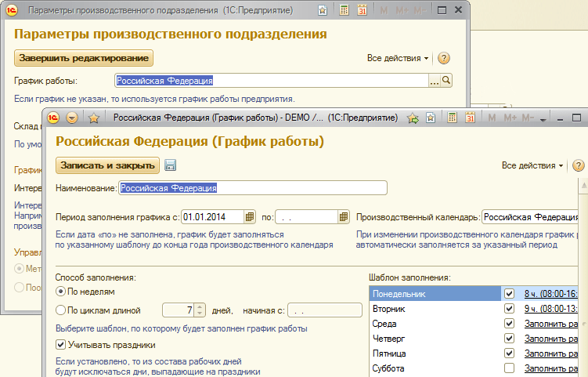Click M+ button in front window title bar
Viewport: 588px width, 377px height.
pyautogui.click(x=510, y=118)
